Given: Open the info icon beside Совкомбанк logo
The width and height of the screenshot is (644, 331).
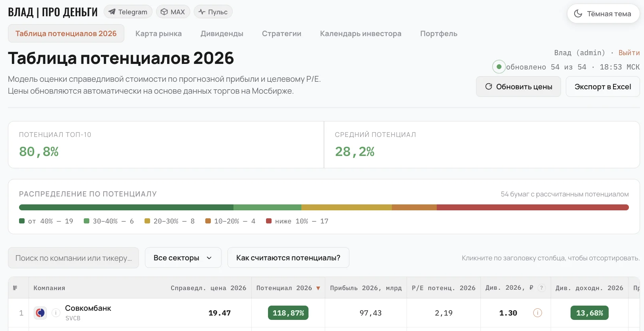Looking at the screenshot, I should [56, 313].
